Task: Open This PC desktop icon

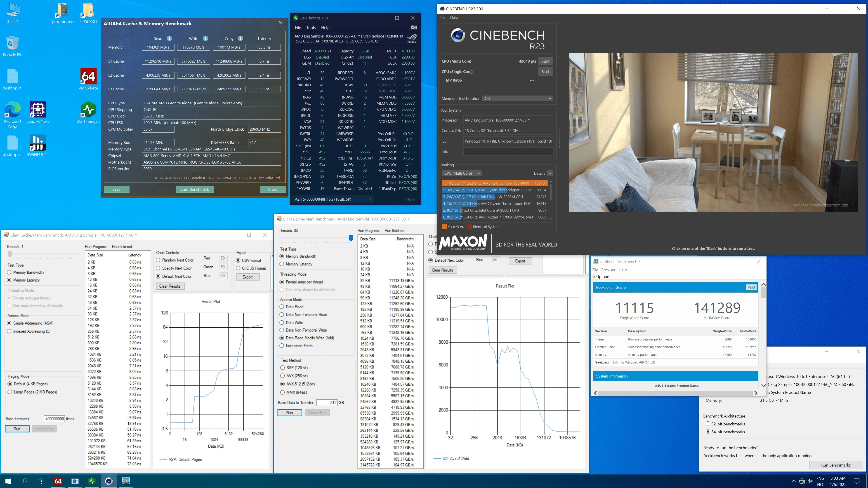Action: click(x=12, y=14)
